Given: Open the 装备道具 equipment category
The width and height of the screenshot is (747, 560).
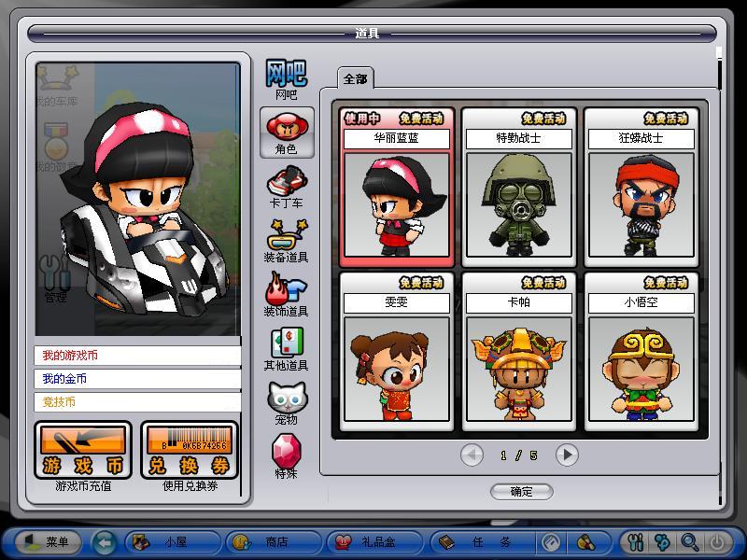Looking at the screenshot, I should point(287,240).
